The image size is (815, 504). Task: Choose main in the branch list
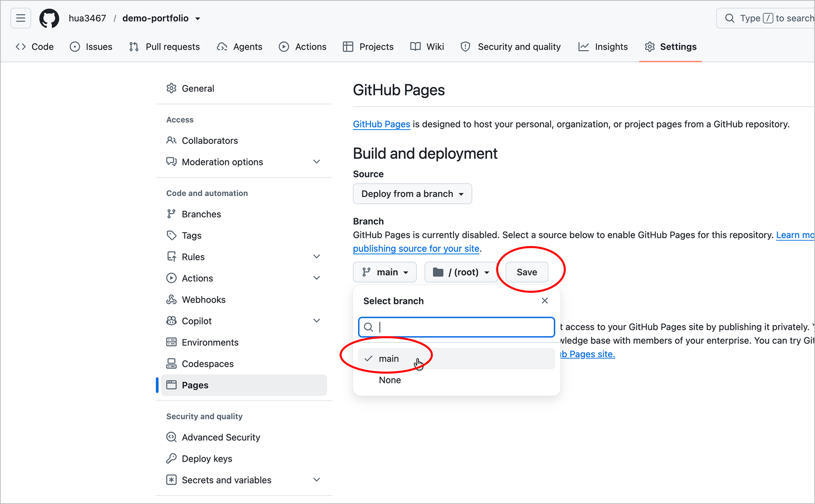[x=456, y=358]
